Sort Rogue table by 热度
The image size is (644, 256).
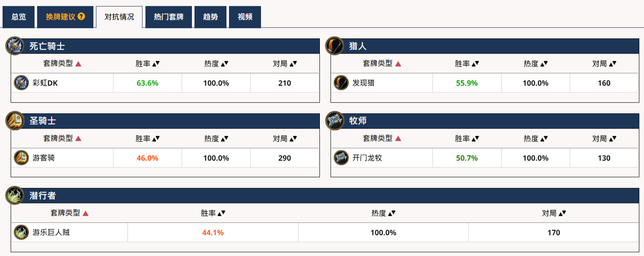tap(383, 213)
